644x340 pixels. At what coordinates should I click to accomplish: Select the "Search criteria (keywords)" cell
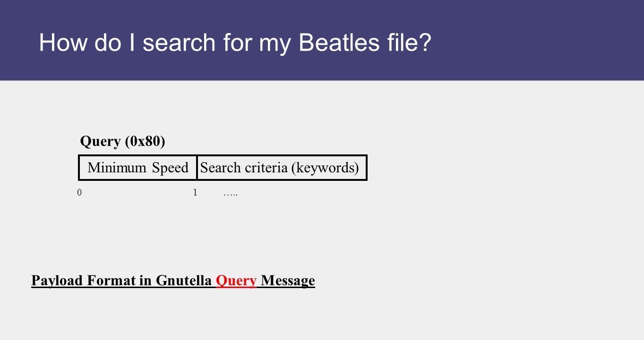[282, 168]
